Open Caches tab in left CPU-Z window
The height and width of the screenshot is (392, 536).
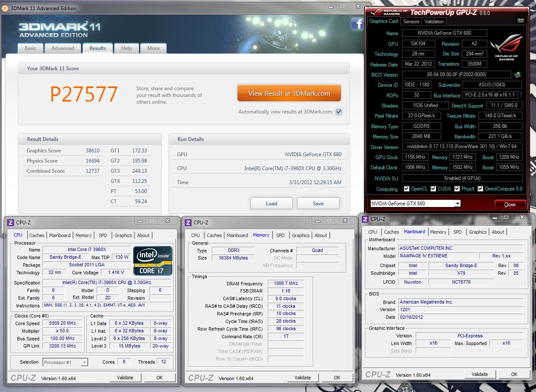click(37, 235)
